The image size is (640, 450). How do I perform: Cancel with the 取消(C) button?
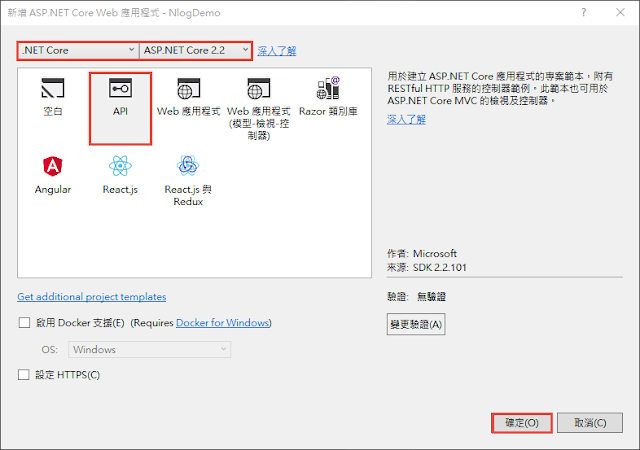[590, 423]
